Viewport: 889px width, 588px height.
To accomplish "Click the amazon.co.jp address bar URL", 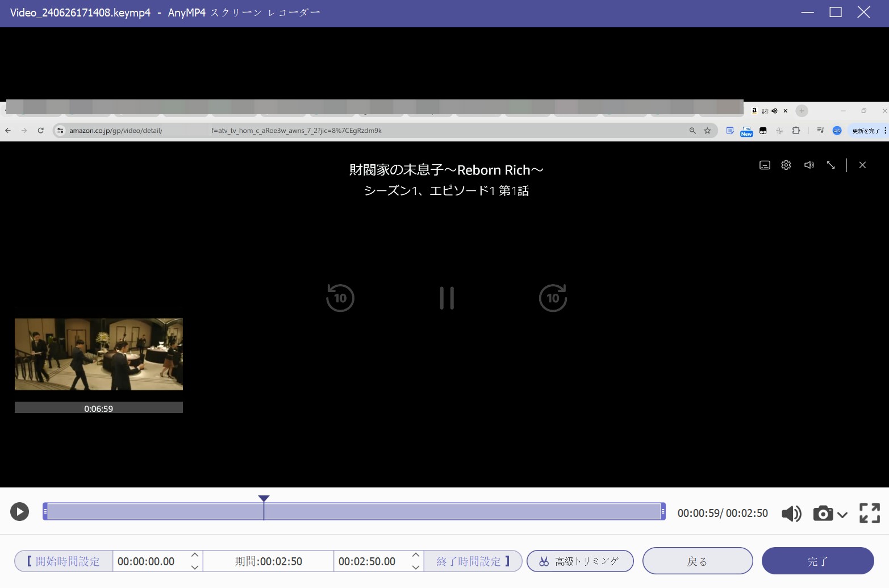I will tap(226, 131).
